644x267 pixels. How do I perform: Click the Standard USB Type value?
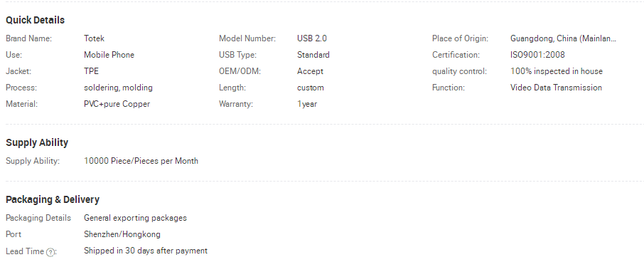[313, 55]
